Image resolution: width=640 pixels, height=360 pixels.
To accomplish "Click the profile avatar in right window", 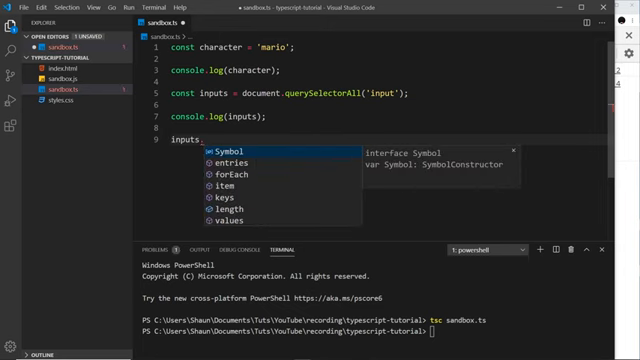I will [622, 20].
